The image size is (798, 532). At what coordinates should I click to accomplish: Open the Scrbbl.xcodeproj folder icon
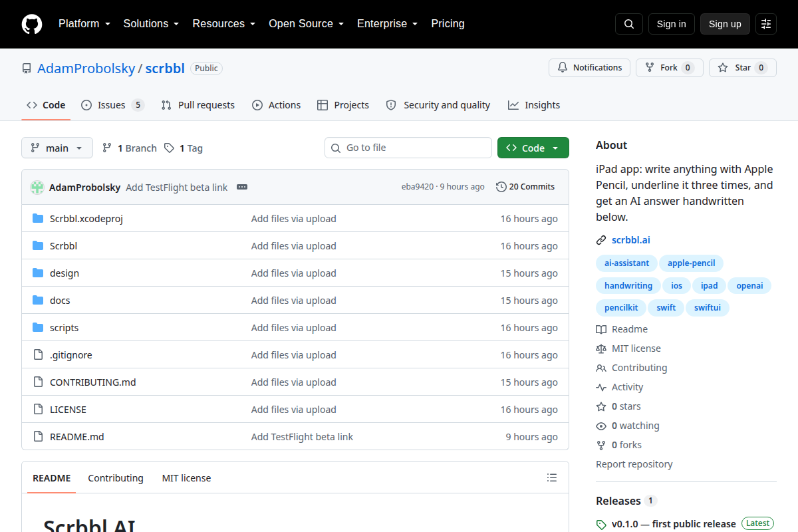pos(38,219)
